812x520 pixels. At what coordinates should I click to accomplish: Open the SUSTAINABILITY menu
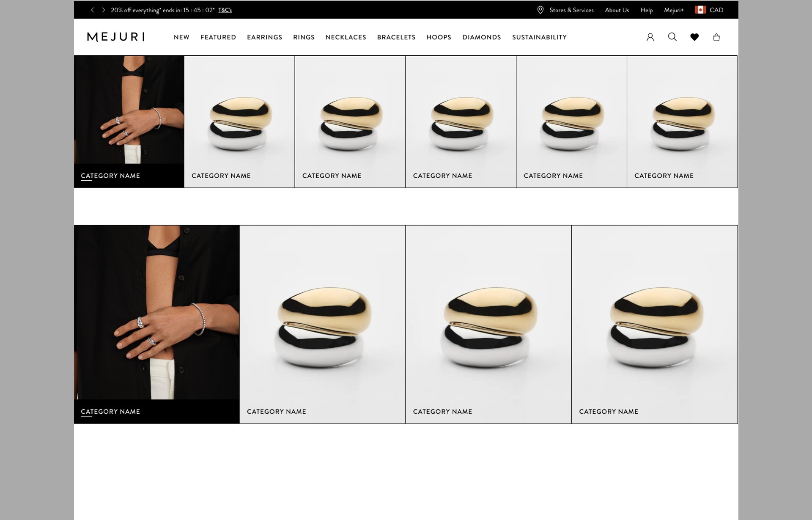[x=539, y=37]
